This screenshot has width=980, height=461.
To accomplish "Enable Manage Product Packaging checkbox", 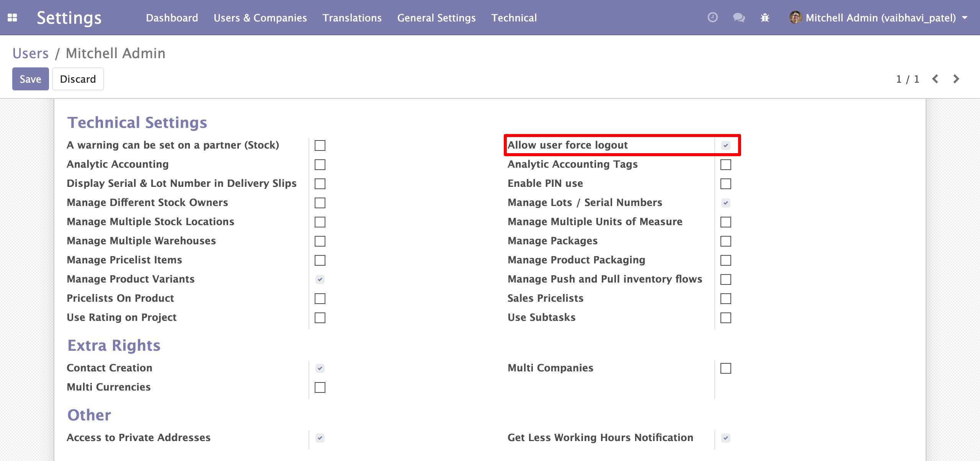I will coord(726,260).
